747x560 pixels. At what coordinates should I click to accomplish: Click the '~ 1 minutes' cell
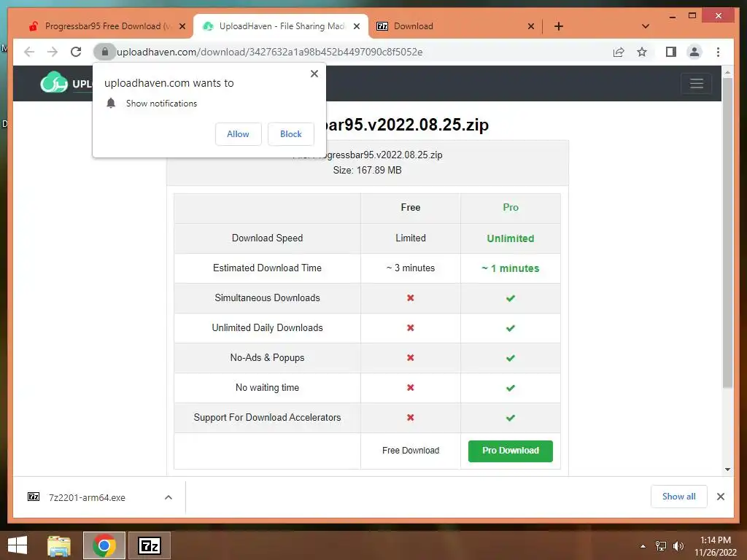click(510, 268)
